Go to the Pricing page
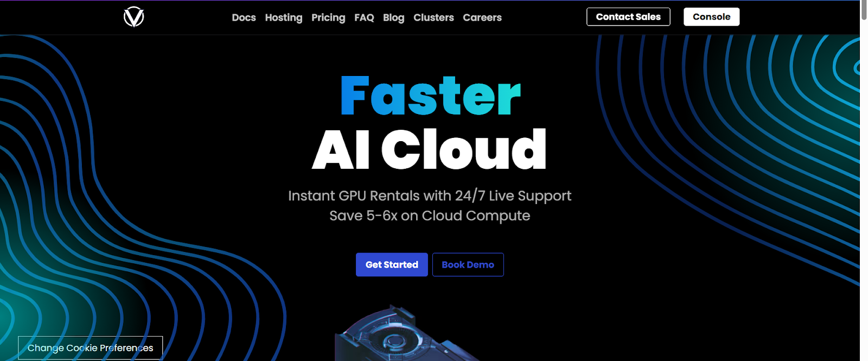Image resolution: width=868 pixels, height=361 pixels. point(328,17)
